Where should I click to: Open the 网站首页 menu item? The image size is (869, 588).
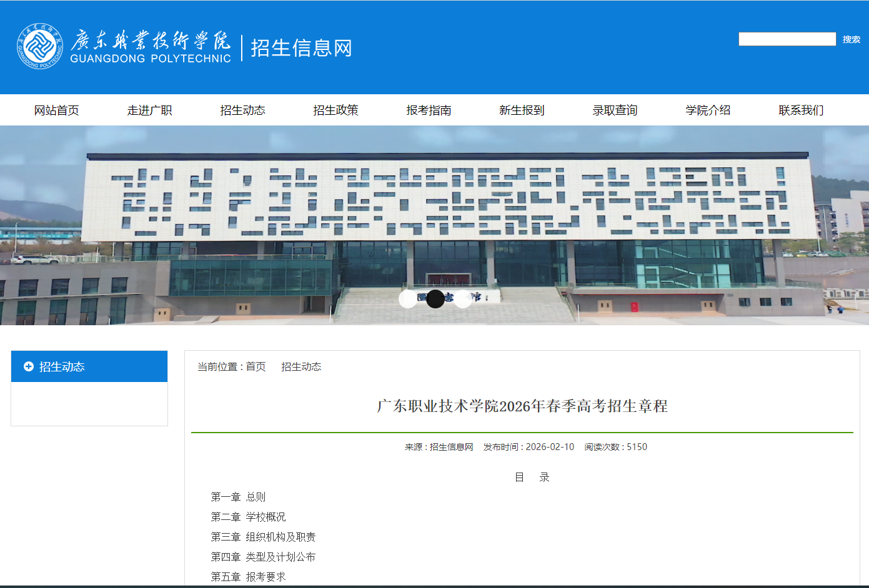(x=57, y=110)
